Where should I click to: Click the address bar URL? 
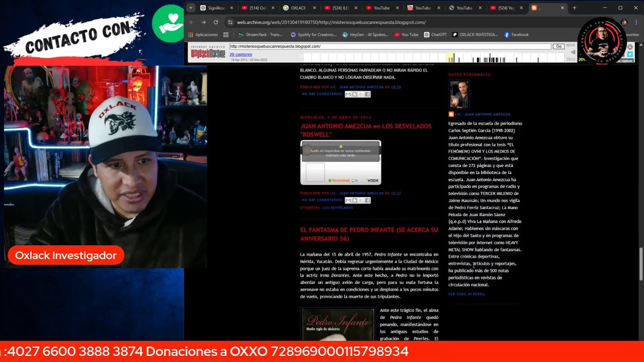click(331, 22)
